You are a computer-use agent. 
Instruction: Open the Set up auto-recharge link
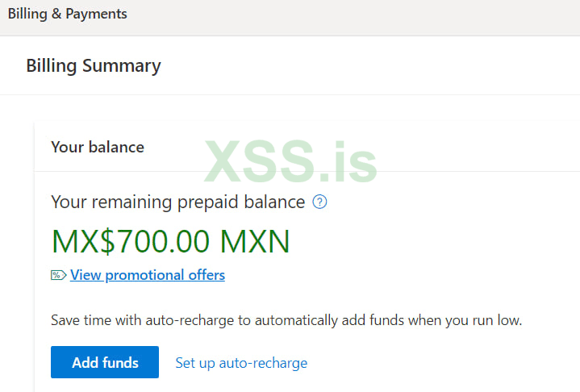tap(241, 363)
